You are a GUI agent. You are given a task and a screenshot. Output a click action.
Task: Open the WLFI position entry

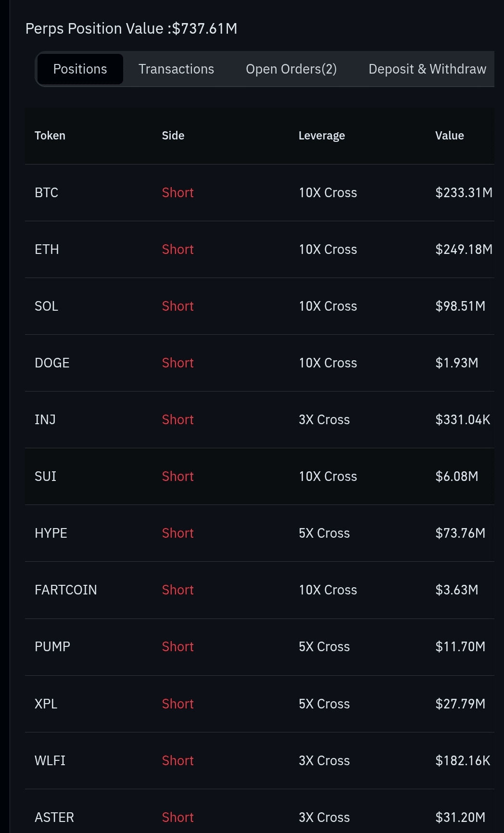50,761
